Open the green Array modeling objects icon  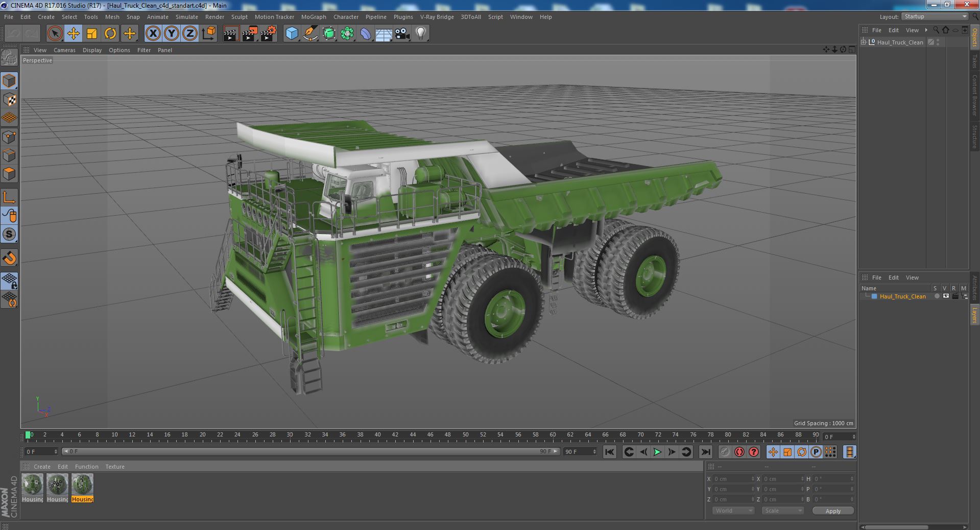click(x=347, y=34)
